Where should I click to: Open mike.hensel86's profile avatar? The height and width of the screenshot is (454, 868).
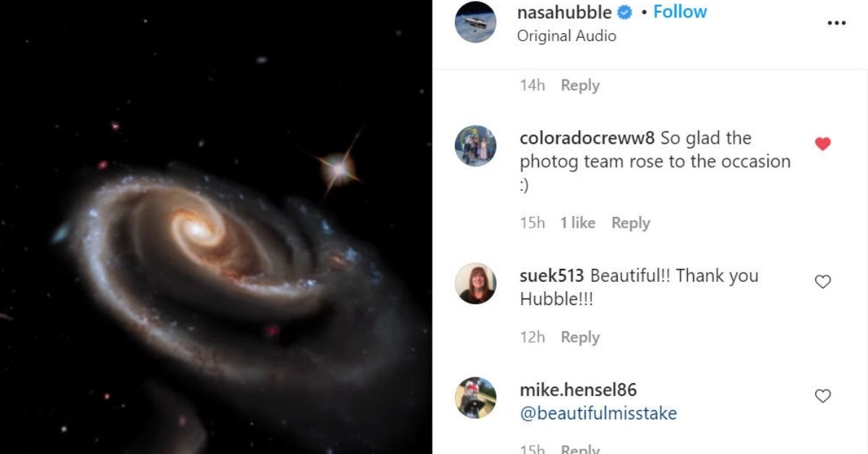475,398
